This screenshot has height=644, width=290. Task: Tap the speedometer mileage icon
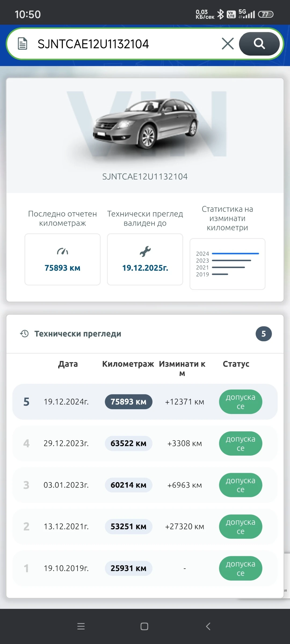(x=63, y=252)
